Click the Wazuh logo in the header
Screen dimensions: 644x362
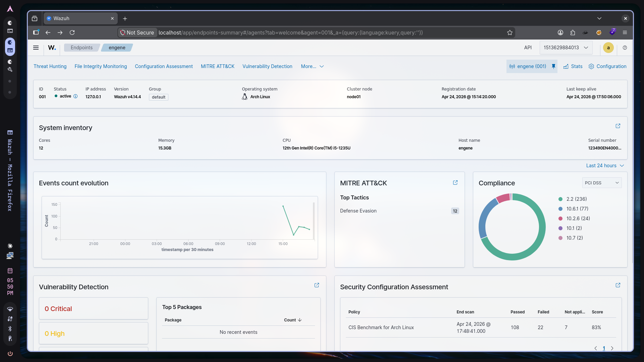coord(51,48)
